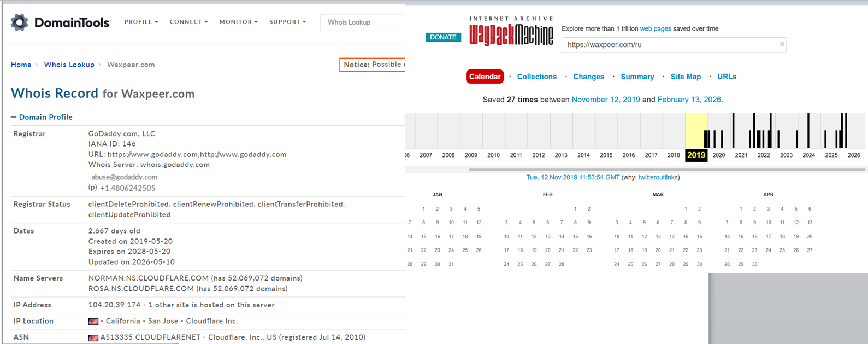The width and height of the screenshot is (868, 344).
Task: Click the 'Expires on 2028-05-20' text
Action: point(131,252)
